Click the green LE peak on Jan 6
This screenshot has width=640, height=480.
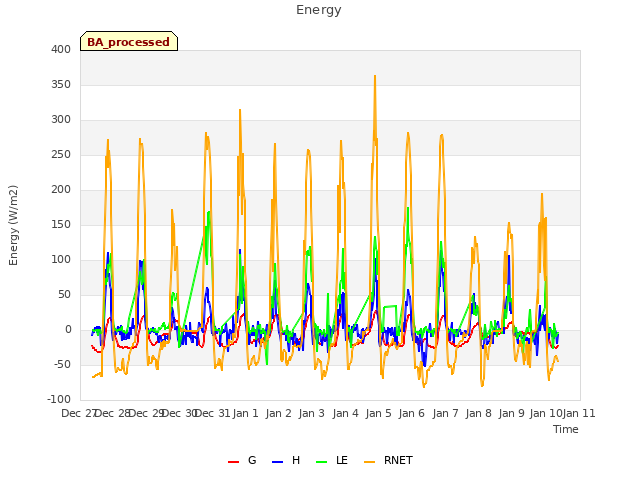[408, 208]
